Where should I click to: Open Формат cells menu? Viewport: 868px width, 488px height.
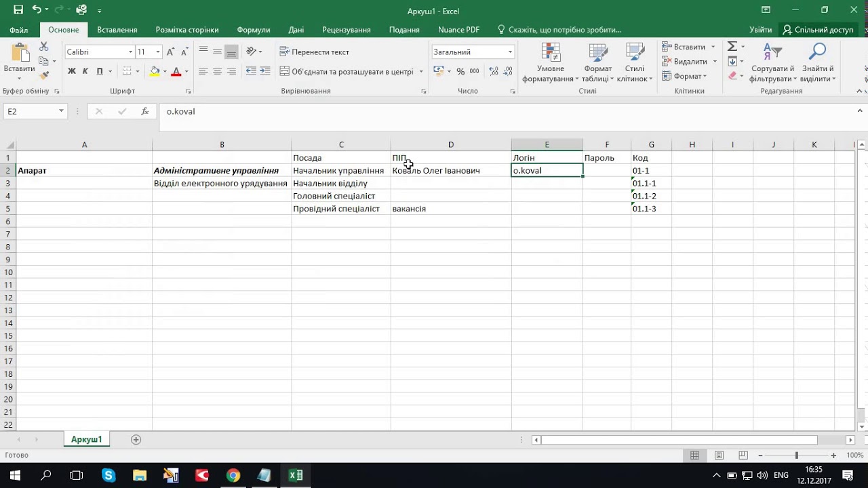point(685,76)
